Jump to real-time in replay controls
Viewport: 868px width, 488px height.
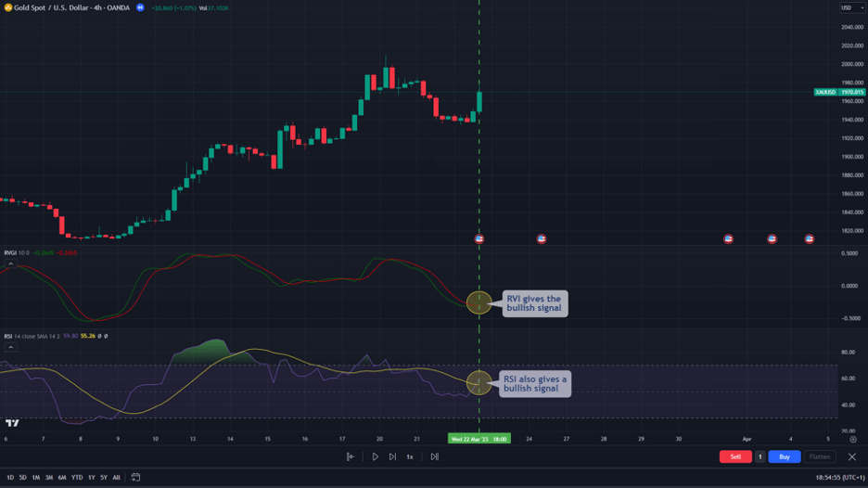[x=435, y=457]
